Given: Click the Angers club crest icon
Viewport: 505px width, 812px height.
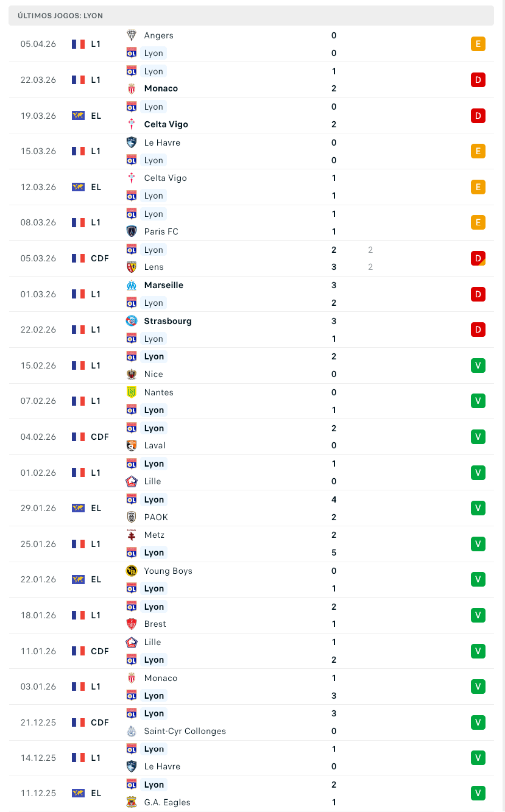Looking at the screenshot, I should pyautogui.click(x=131, y=35).
